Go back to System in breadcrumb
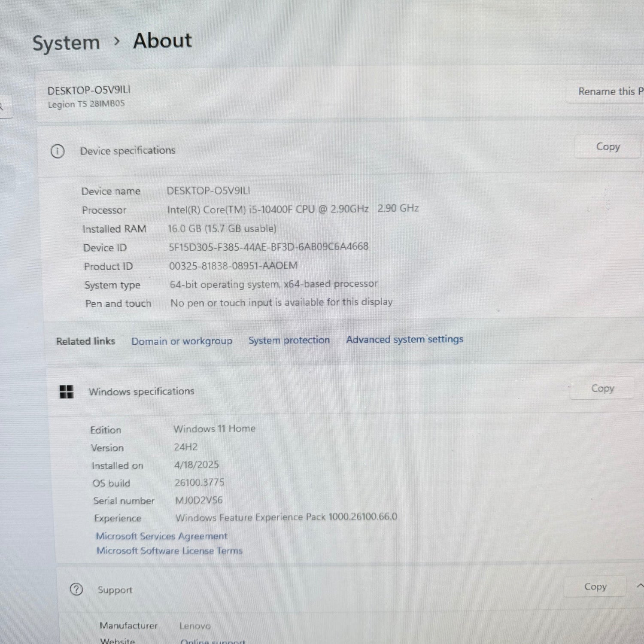 click(66, 43)
